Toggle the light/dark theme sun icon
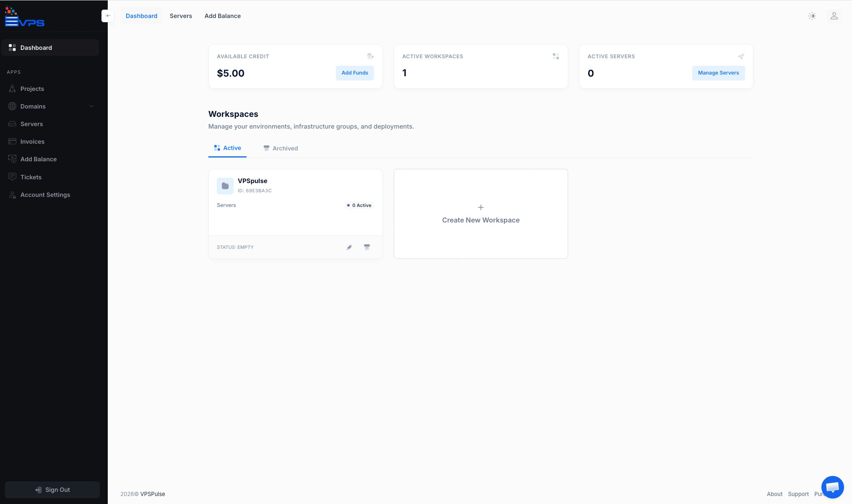852x504 pixels. pyautogui.click(x=812, y=16)
